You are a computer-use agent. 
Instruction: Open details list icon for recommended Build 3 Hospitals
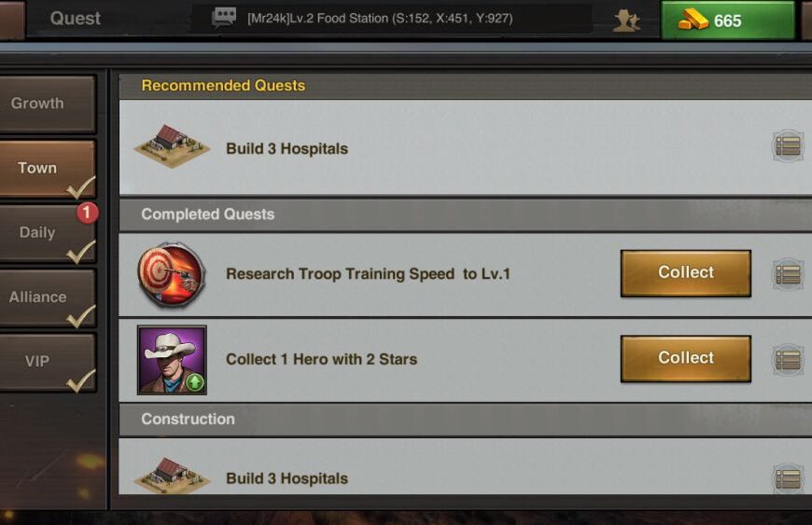(x=788, y=146)
